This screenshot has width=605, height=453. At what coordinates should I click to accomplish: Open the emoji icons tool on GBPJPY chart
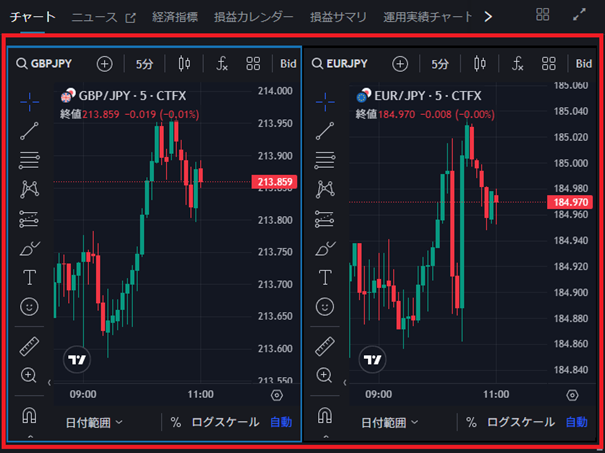tap(29, 307)
